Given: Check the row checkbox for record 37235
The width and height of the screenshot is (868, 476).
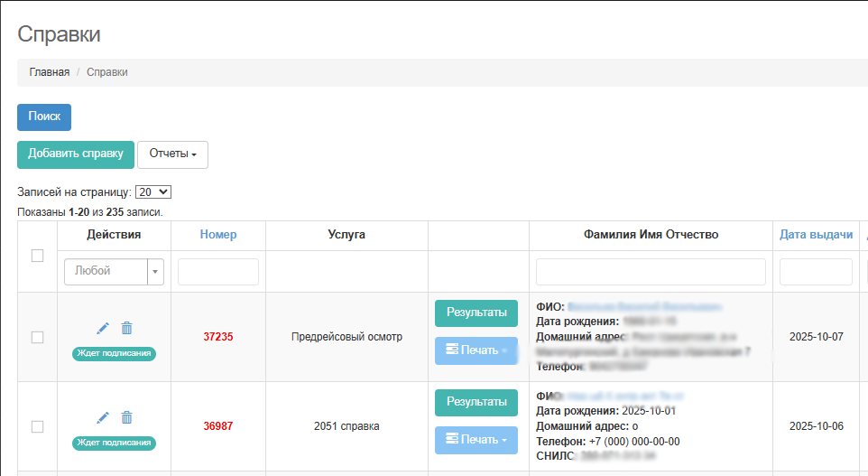Looking at the screenshot, I should (x=37, y=337).
